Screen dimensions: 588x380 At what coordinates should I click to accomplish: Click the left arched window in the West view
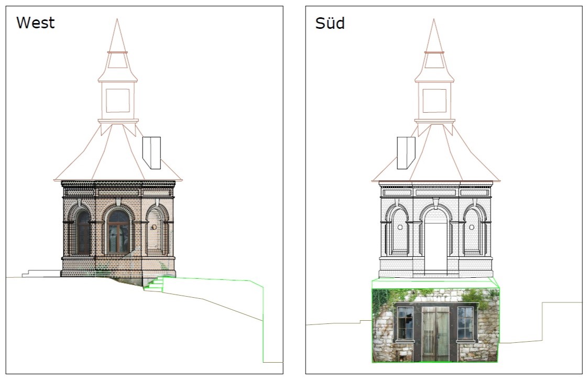82,231
